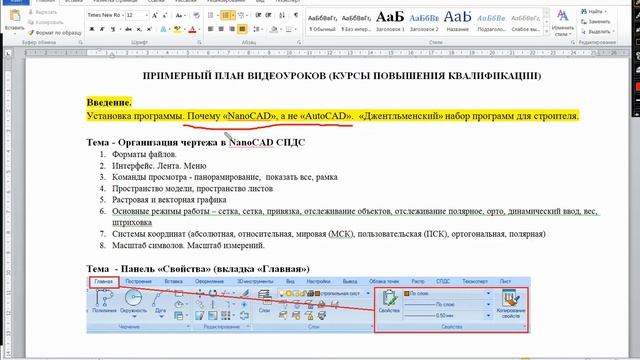Click the line spacing icon
Image resolution: width=640 pixels, height=360 pixels.
pos(256,29)
